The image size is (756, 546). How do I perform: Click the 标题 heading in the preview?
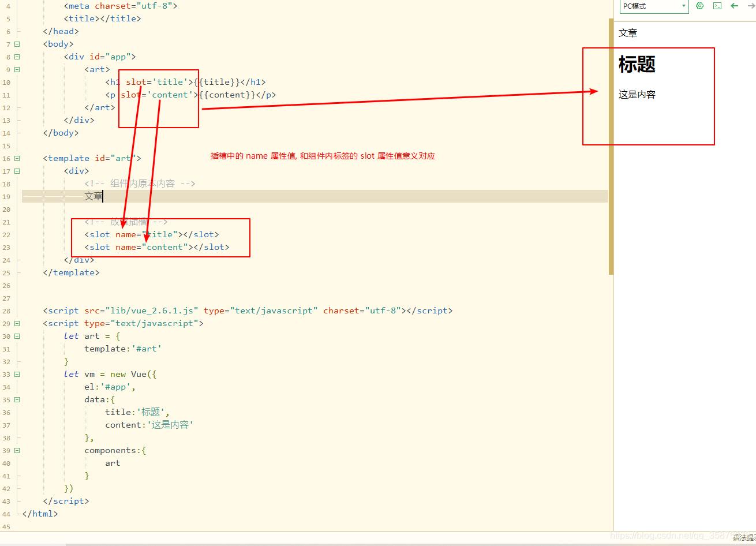click(637, 64)
